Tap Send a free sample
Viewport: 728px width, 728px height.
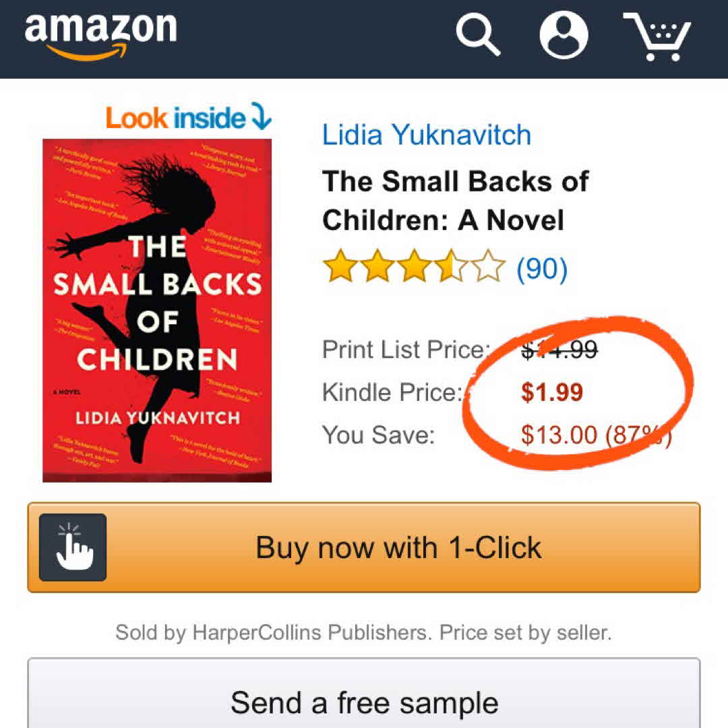click(364, 702)
